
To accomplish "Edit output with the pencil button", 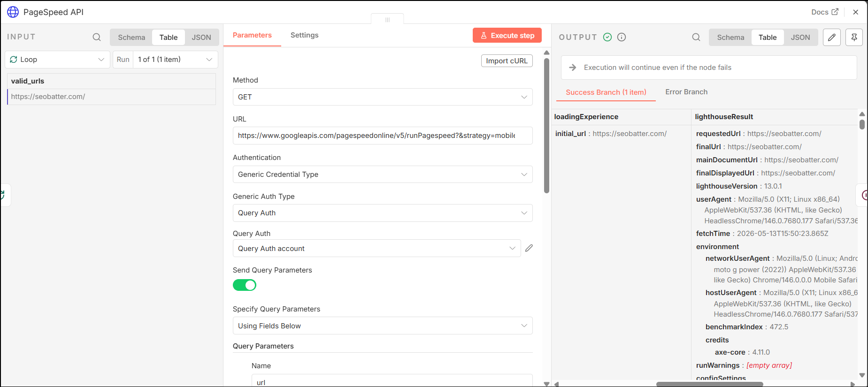I will pos(832,37).
